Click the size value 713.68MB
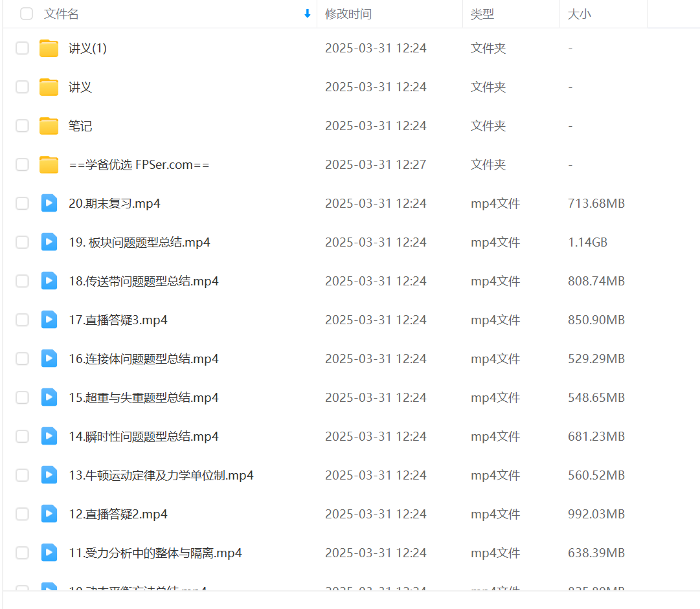The height and width of the screenshot is (609, 700). pos(596,203)
